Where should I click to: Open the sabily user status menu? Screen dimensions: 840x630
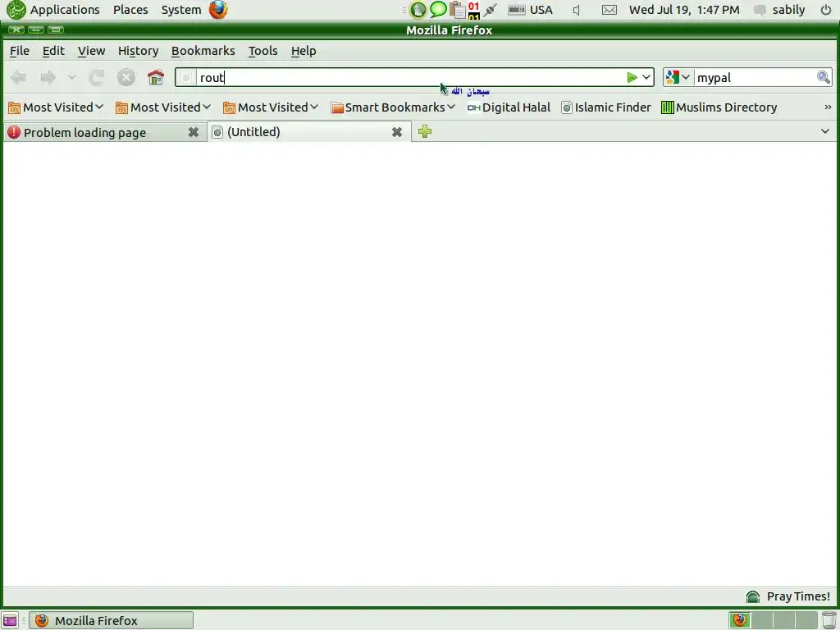[x=779, y=10]
